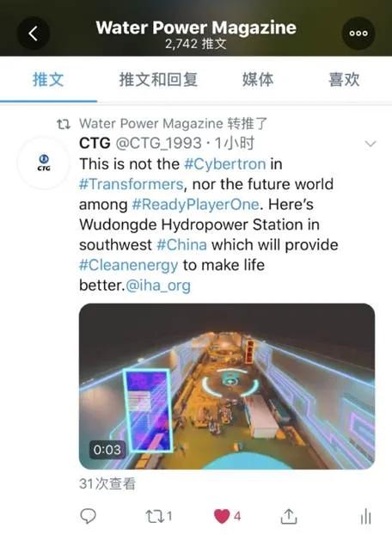This screenshot has height=535, width=392.
Task: Tap the share upload icon
Action: coord(289,516)
